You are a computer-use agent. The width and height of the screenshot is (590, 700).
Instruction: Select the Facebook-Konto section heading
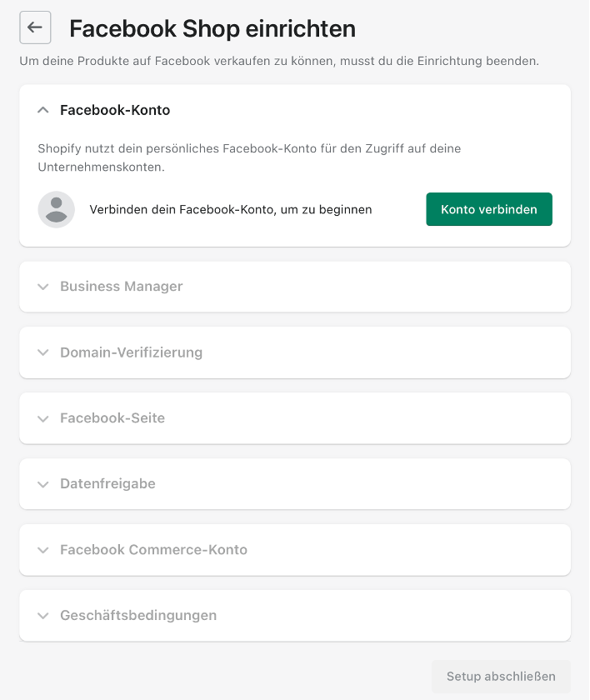(x=115, y=110)
